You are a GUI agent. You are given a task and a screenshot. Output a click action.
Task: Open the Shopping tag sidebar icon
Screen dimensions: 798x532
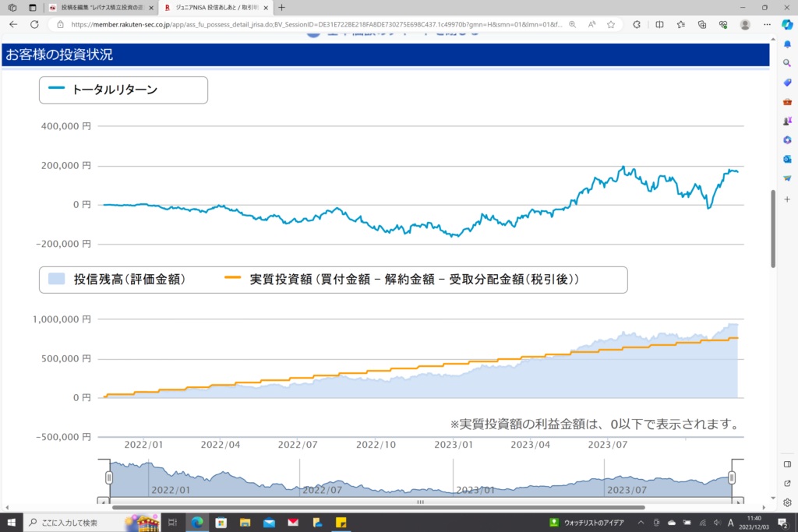[787, 82]
